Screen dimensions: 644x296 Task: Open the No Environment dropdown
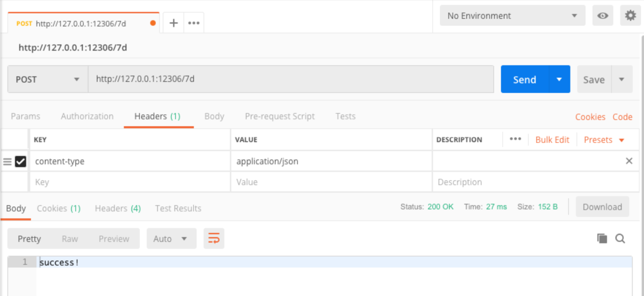(x=513, y=15)
